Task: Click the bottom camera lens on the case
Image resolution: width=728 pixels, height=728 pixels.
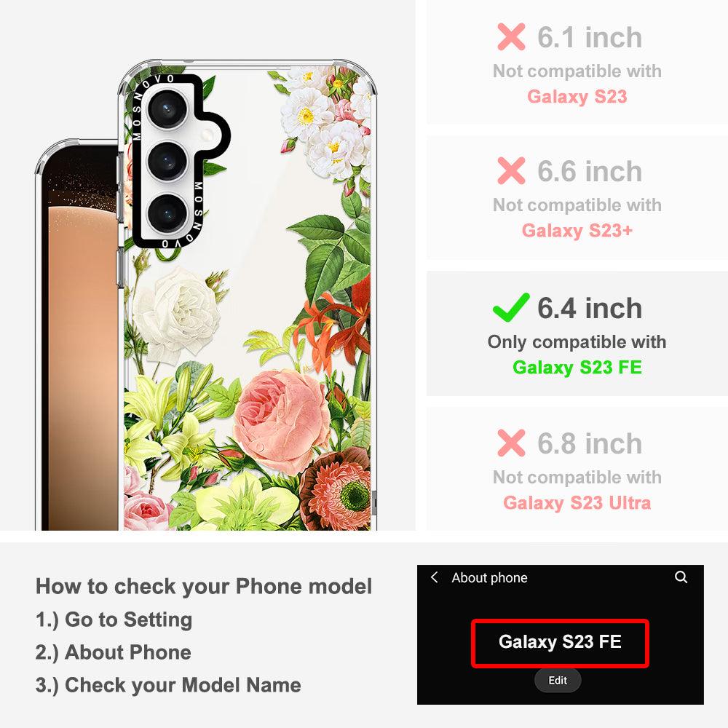Action: pyautogui.click(x=167, y=213)
